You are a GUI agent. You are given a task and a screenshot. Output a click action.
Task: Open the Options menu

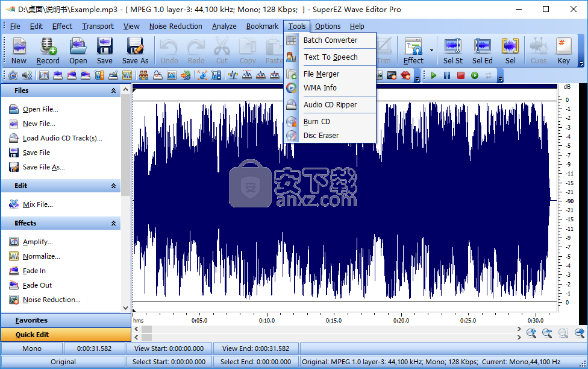click(327, 27)
